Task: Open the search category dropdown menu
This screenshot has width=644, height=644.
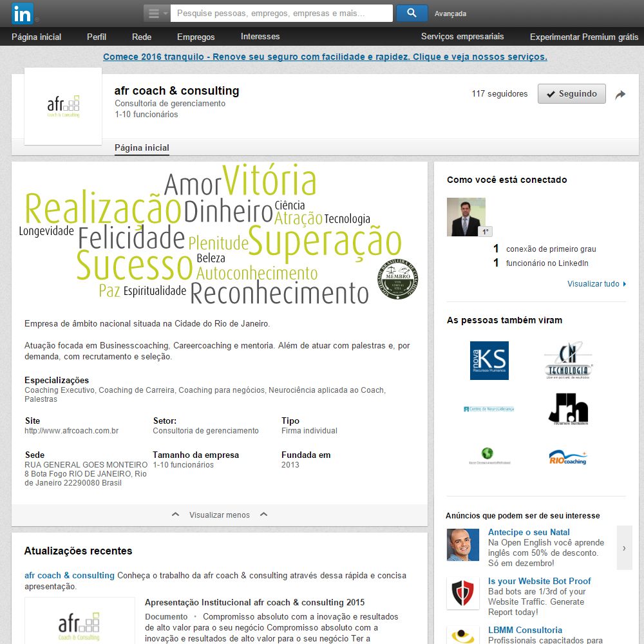Action: click(x=156, y=13)
